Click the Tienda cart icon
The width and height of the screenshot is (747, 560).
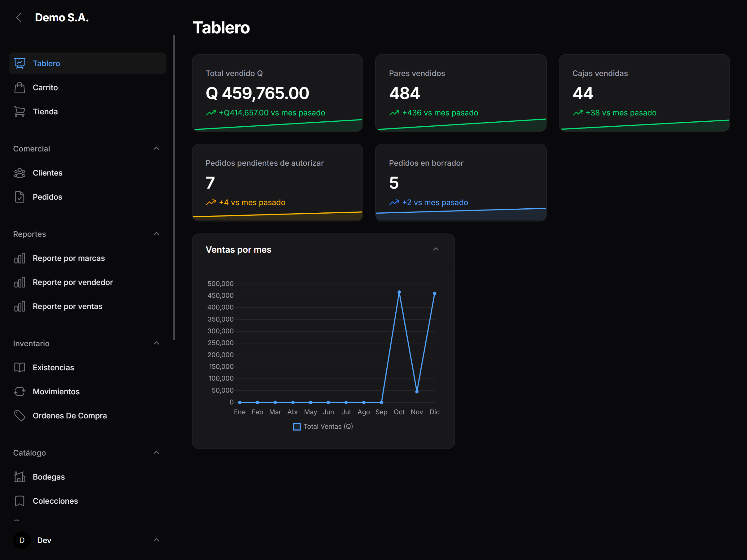click(20, 111)
